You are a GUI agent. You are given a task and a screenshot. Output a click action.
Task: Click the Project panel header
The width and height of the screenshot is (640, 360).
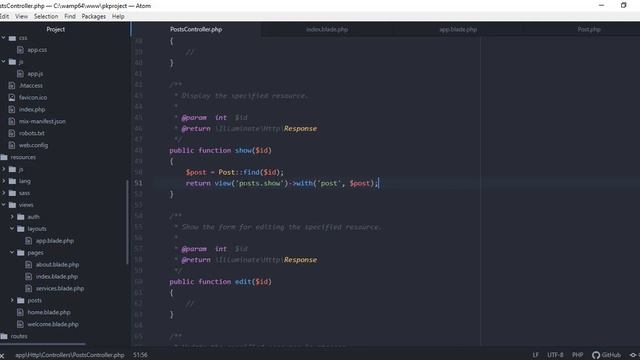pyautogui.click(x=56, y=29)
